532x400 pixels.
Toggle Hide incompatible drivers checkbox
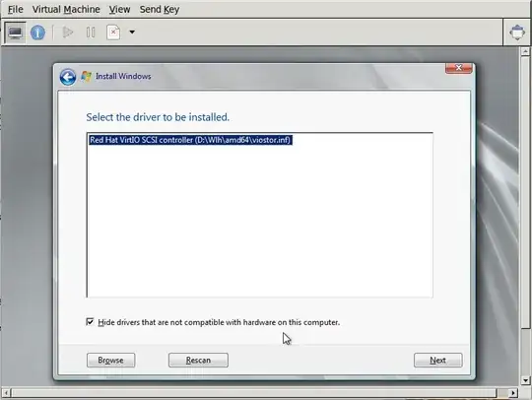pyautogui.click(x=90, y=321)
